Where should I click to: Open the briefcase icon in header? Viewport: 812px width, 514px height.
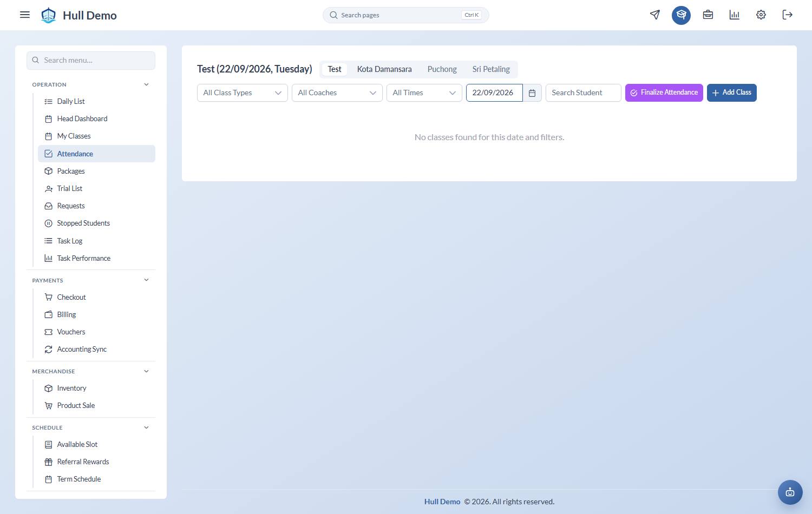click(708, 15)
